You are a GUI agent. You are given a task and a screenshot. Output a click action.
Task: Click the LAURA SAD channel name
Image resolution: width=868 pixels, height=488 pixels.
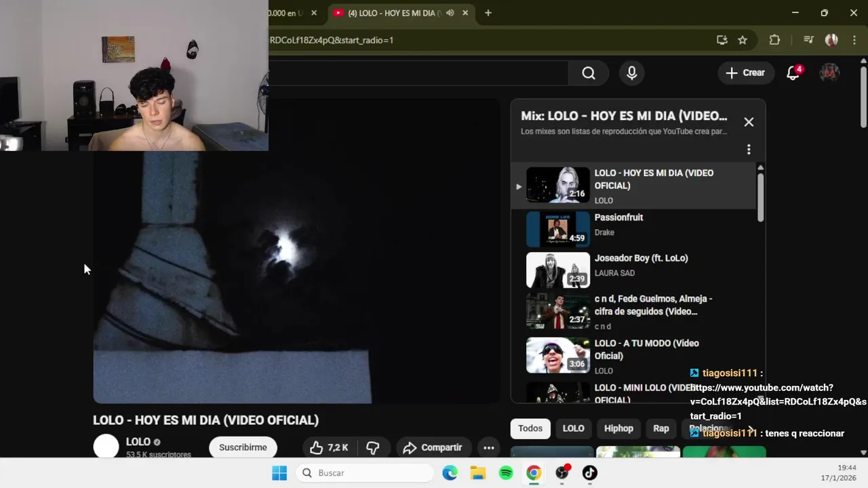pyautogui.click(x=614, y=273)
